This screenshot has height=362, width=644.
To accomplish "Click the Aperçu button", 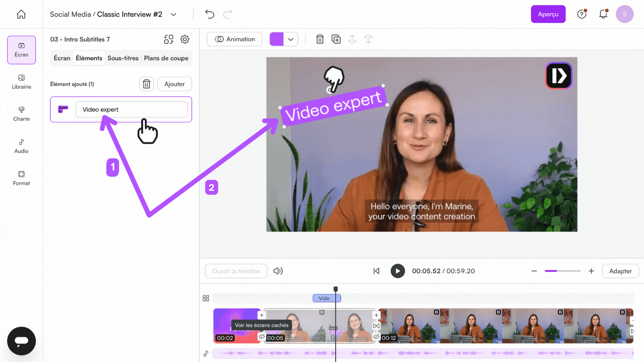I will coord(548,14).
